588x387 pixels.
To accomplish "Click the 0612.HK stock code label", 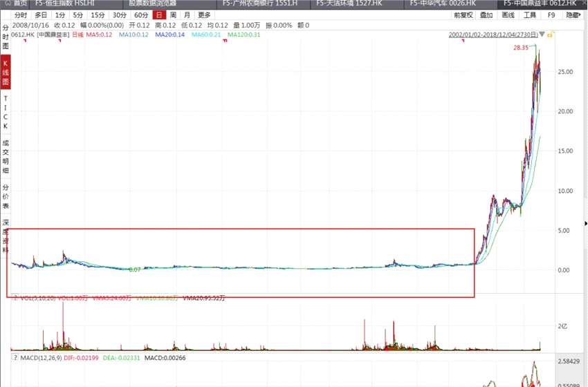I will click(x=23, y=35).
